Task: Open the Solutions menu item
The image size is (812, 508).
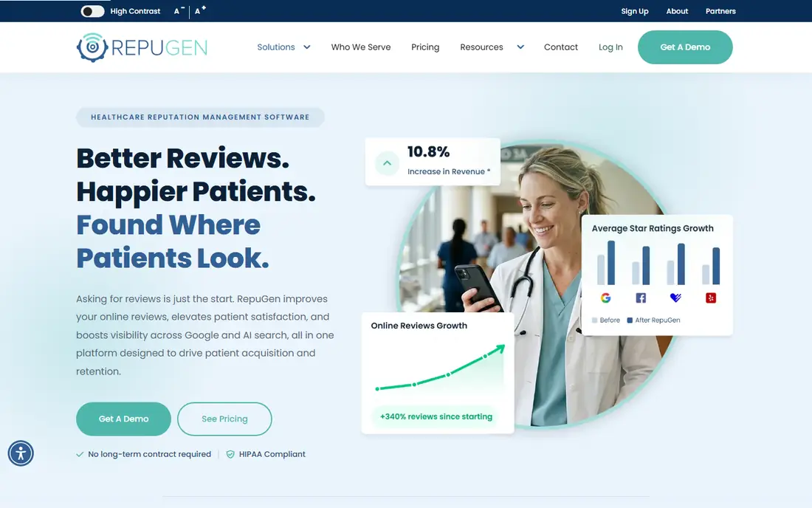Action: pyautogui.click(x=276, y=47)
